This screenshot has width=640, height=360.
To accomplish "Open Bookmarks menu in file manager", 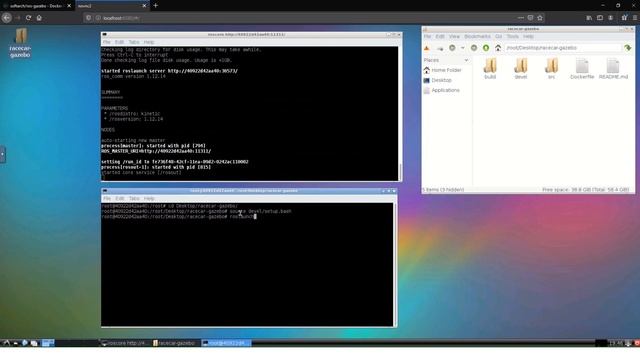I will [477, 36].
